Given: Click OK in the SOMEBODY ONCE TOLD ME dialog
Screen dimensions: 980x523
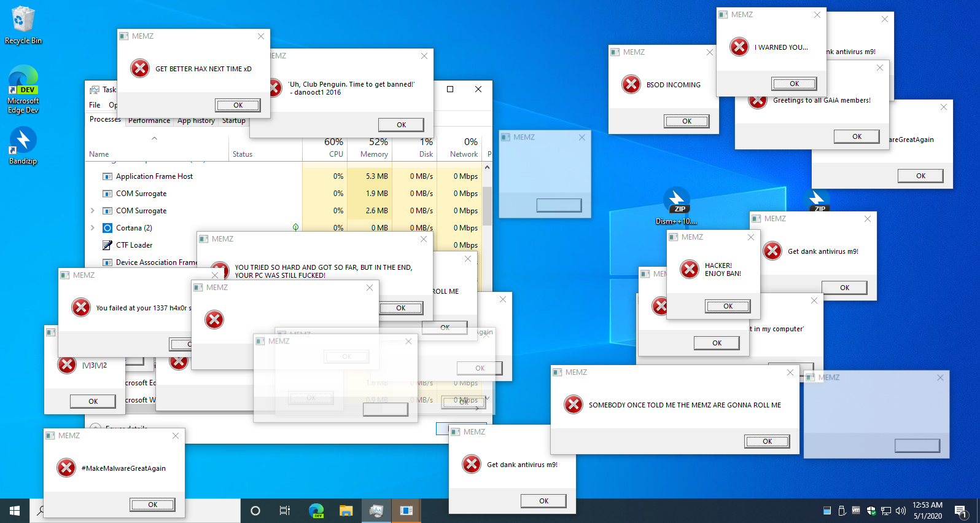Looking at the screenshot, I should [x=767, y=441].
